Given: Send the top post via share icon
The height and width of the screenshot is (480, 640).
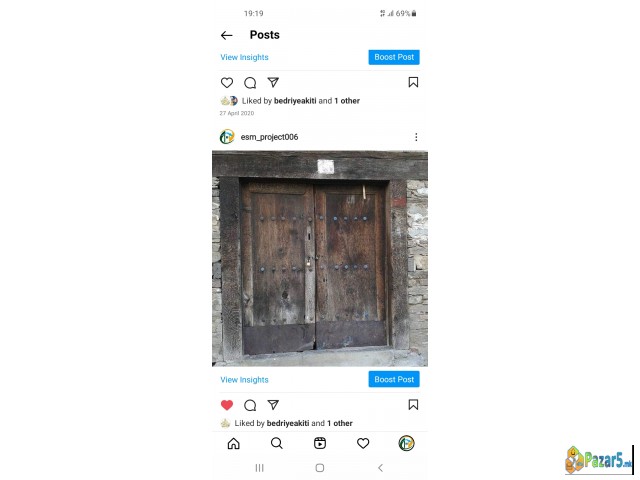Looking at the screenshot, I should point(273,82).
